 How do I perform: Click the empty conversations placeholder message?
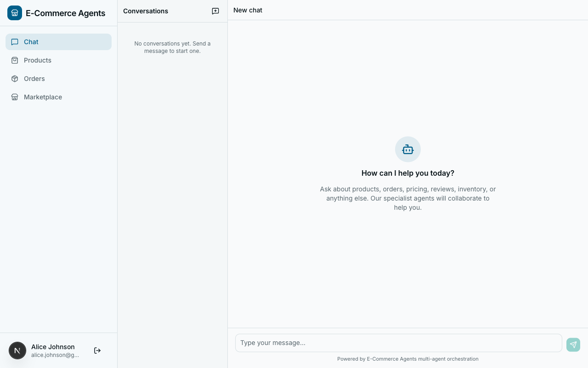click(172, 47)
